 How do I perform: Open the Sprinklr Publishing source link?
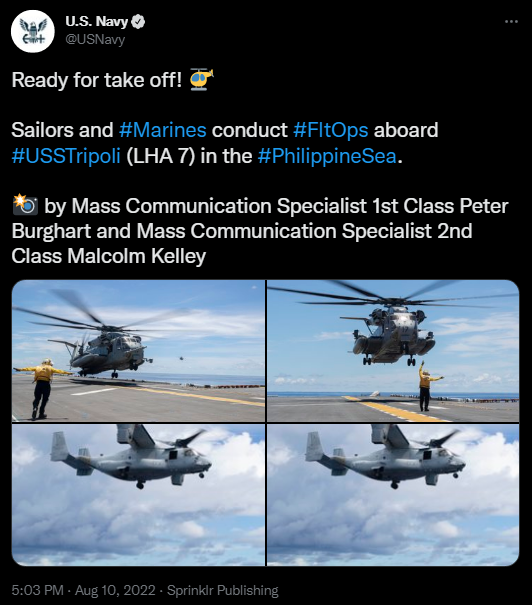pyautogui.click(x=223, y=590)
